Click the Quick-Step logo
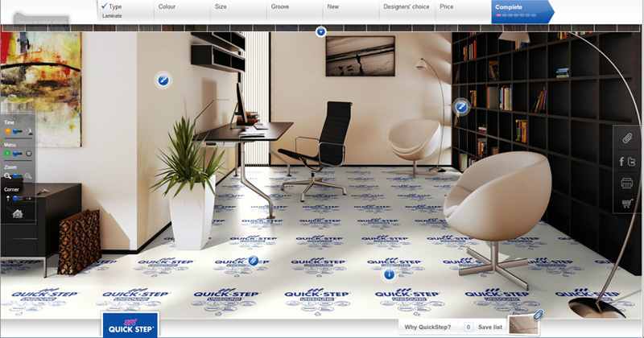644x338 pixels. tap(130, 325)
